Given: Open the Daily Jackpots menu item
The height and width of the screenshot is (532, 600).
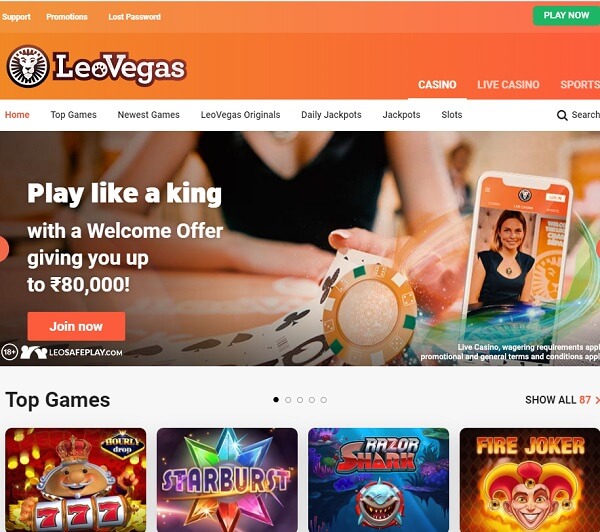Looking at the screenshot, I should [331, 115].
